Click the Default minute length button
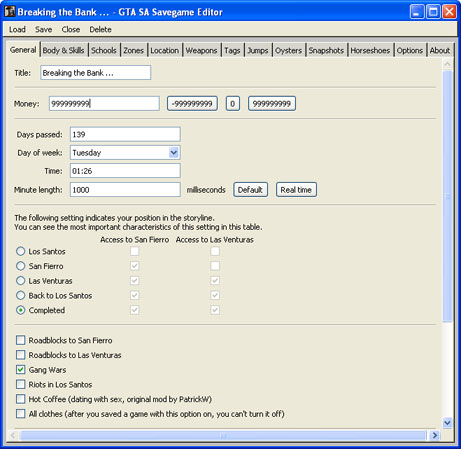 pos(250,190)
